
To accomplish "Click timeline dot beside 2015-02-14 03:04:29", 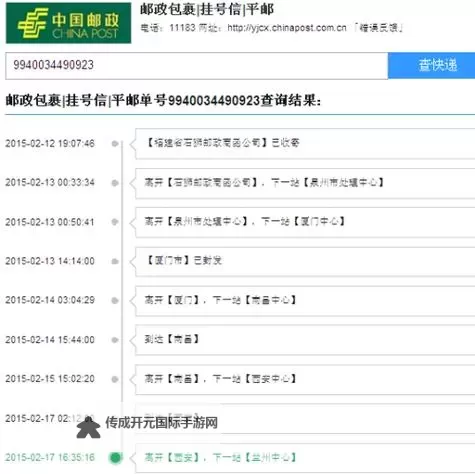I will [x=115, y=301].
